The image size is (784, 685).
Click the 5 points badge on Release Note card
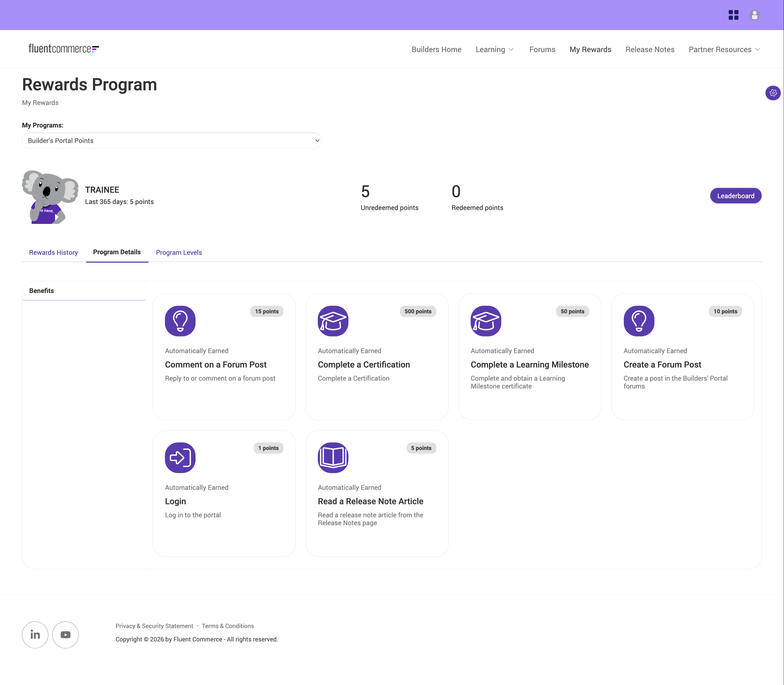click(x=421, y=448)
